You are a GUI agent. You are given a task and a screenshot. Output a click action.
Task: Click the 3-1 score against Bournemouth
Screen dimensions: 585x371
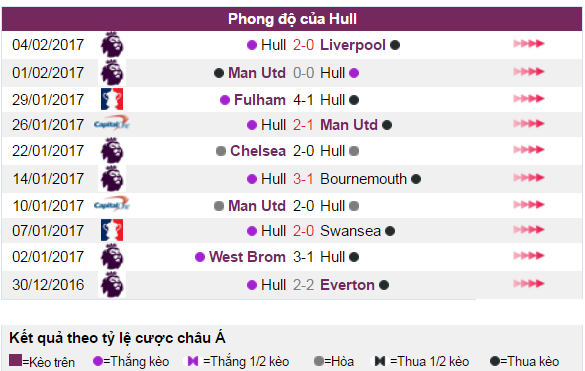coord(303,179)
